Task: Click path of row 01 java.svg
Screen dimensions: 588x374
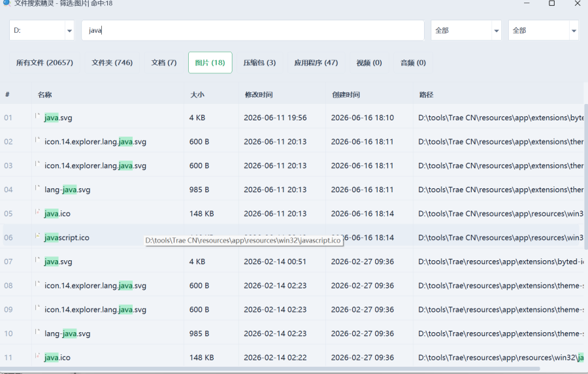Action: click(501, 118)
